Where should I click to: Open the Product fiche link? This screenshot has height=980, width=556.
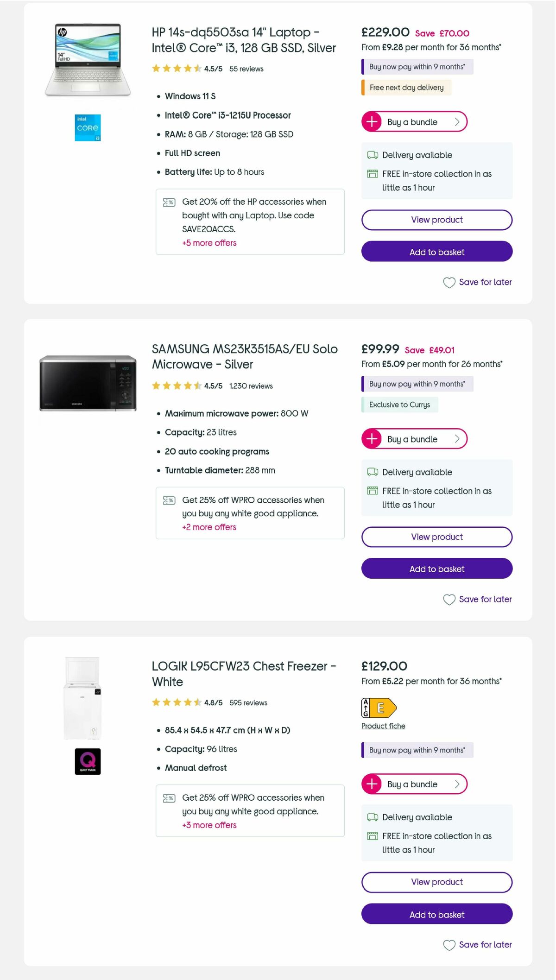click(x=383, y=726)
